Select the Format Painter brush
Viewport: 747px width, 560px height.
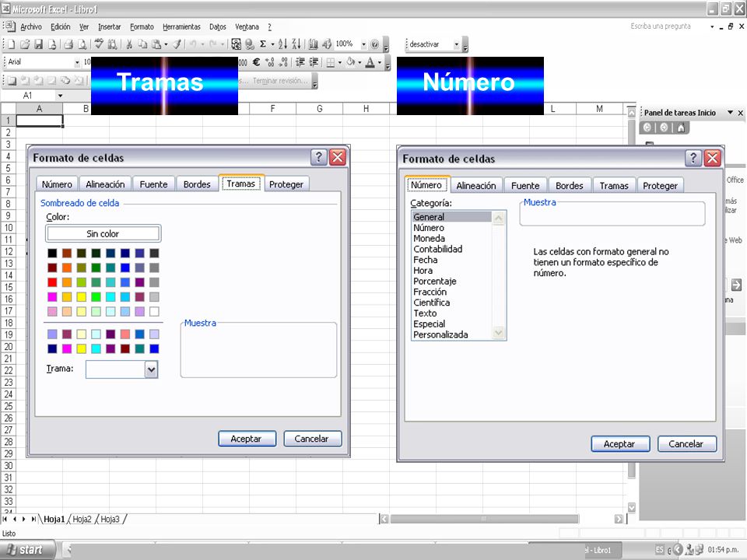tap(177, 44)
